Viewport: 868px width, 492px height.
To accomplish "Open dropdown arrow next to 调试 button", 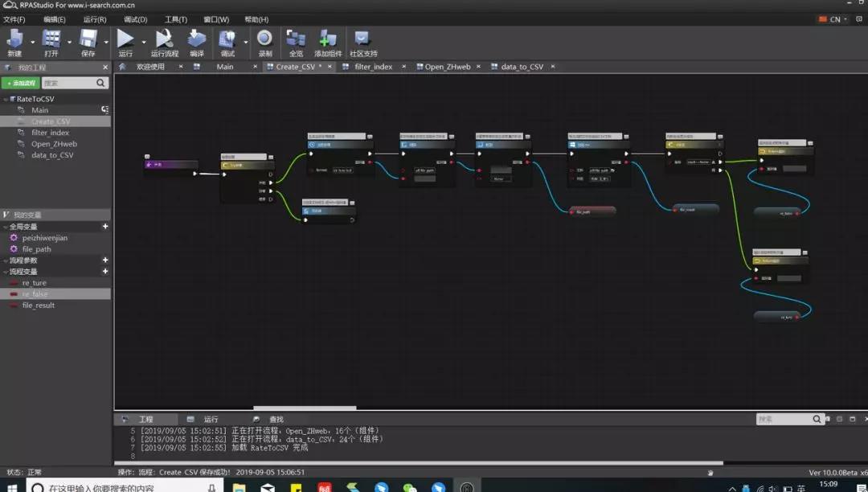I will click(244, 42).
